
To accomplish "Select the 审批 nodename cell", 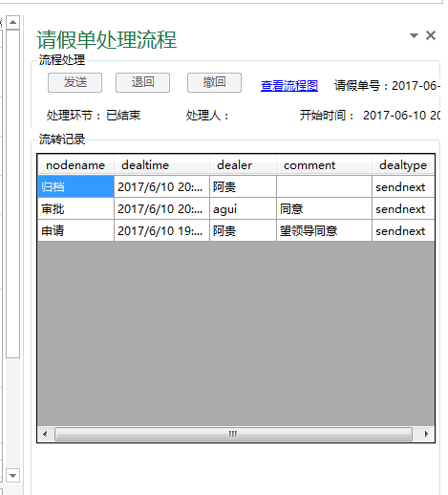I will click(75, 208).
